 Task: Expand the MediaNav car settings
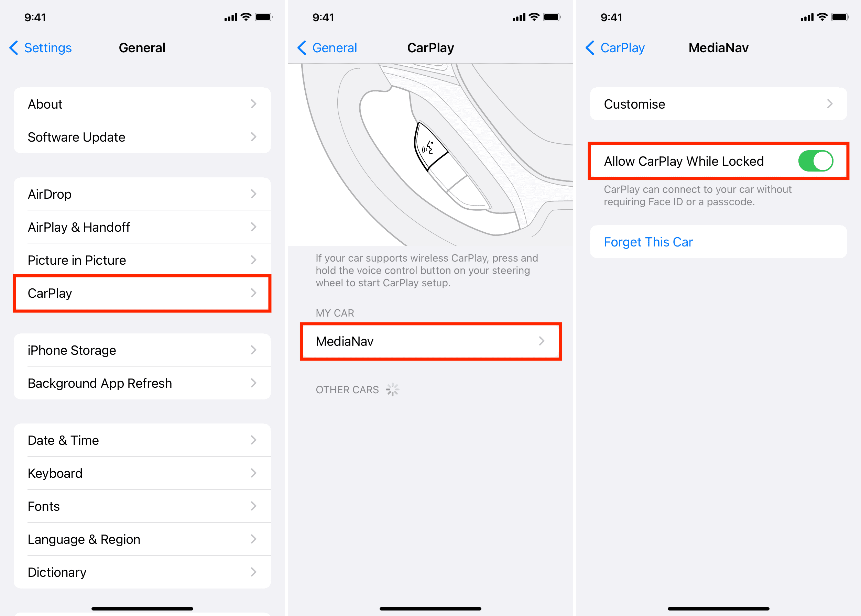tap(429, 341)
